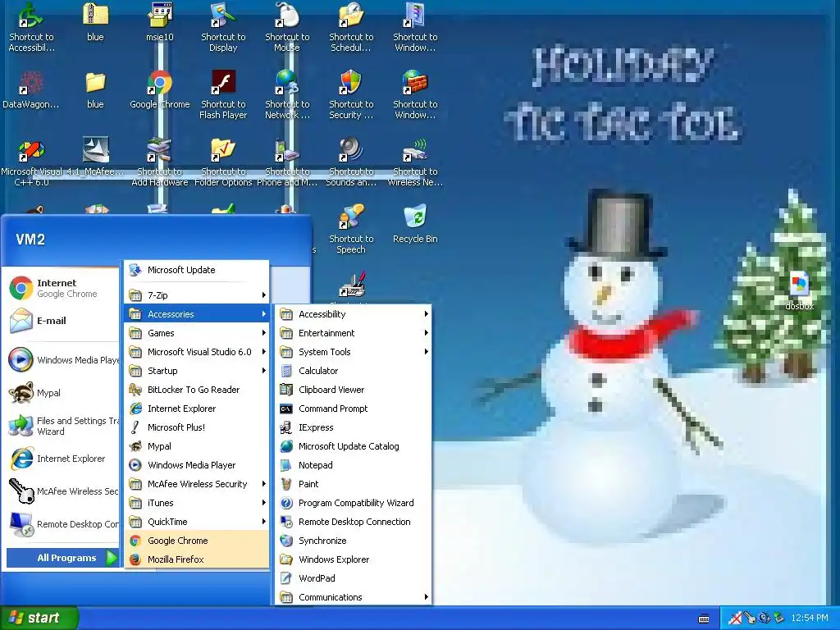840x630 pixels.
Task: Expand the Games program folder
Action: [197, 333]
